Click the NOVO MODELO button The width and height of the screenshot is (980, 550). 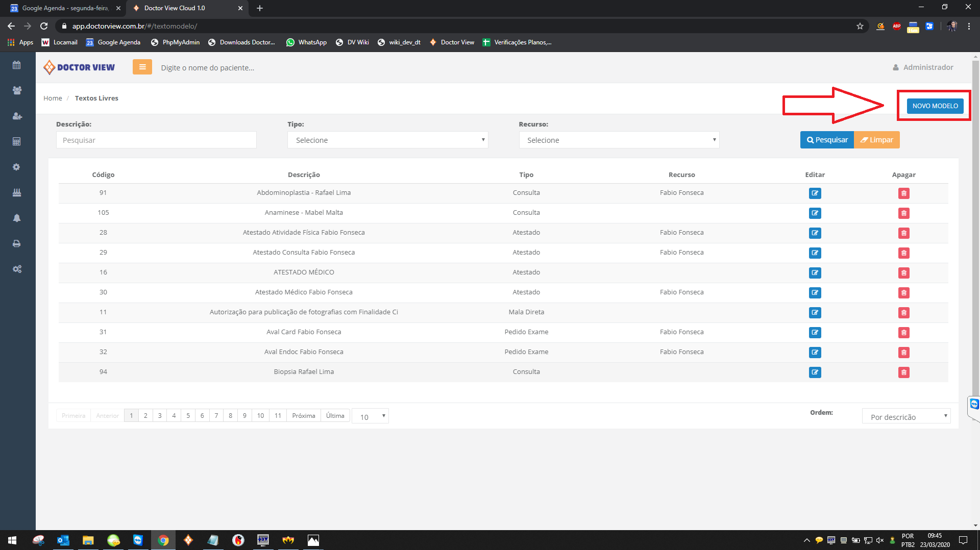[x=935, y=106]
